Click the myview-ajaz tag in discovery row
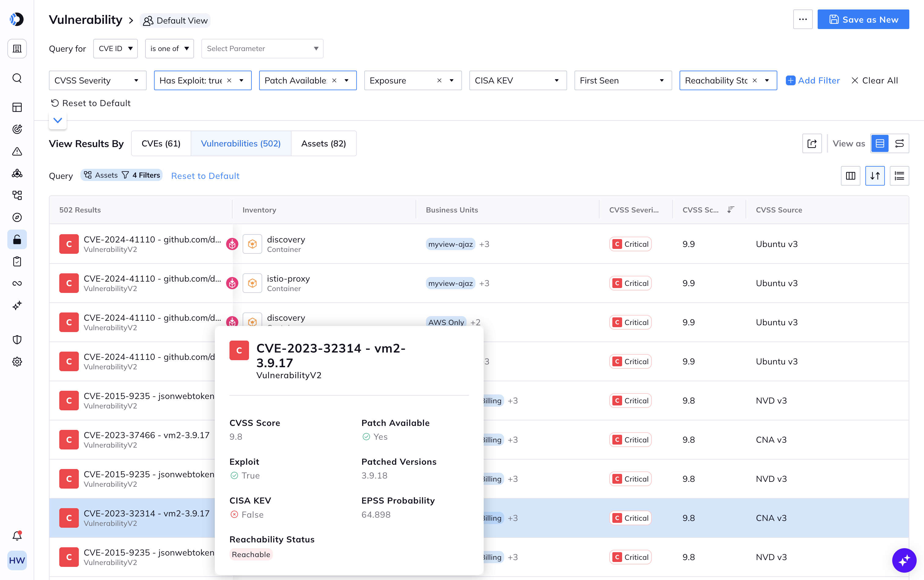Viewport: 924px width, 580px height. coord(450,244)
